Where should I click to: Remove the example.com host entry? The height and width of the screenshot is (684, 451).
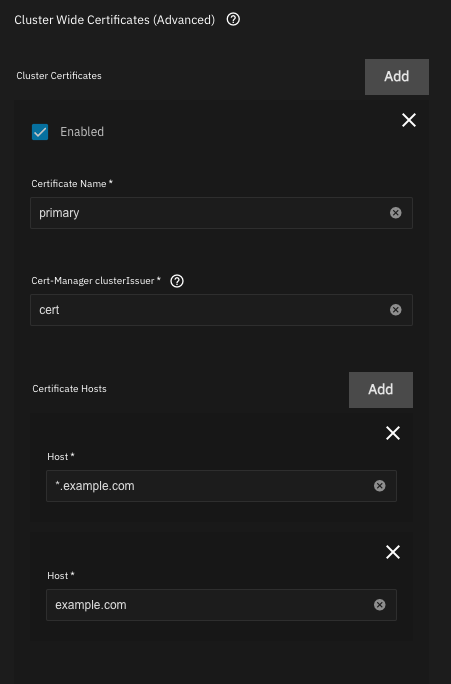click(x=393, y=552)
